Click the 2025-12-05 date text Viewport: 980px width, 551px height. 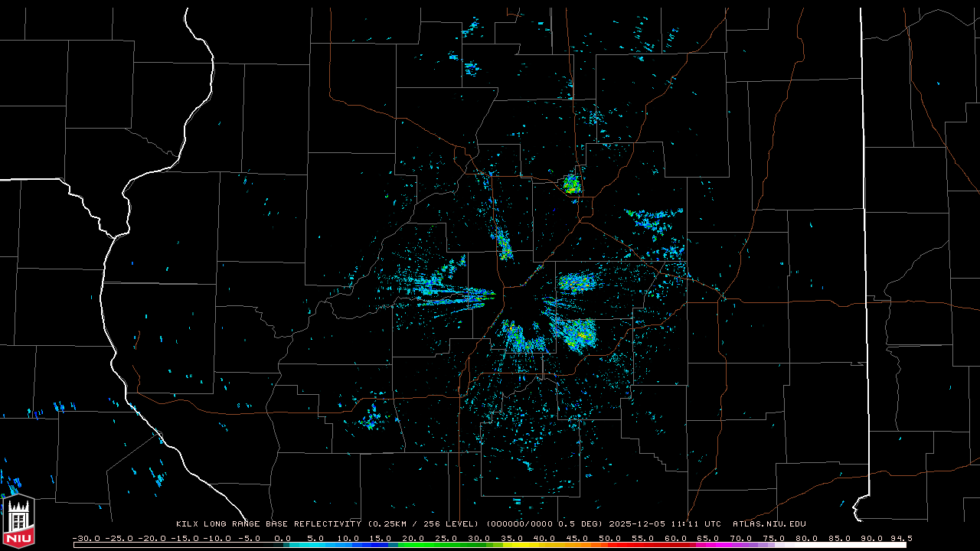(637, 524)
